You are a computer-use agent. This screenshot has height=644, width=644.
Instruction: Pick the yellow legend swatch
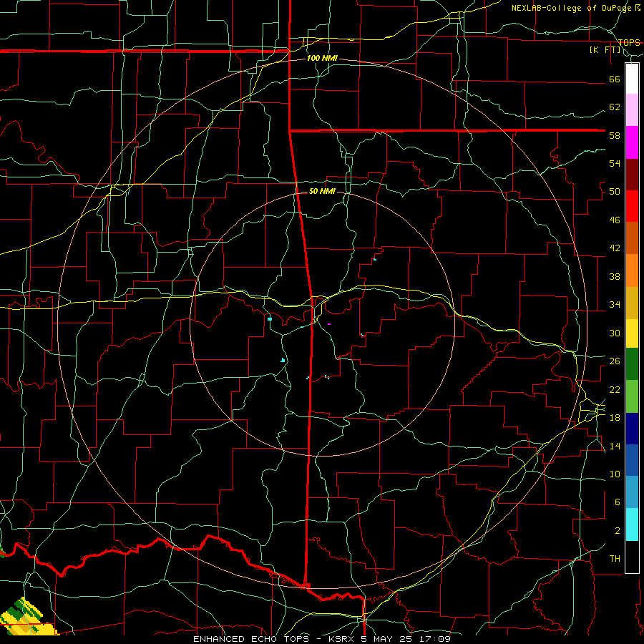coord(632,333)
